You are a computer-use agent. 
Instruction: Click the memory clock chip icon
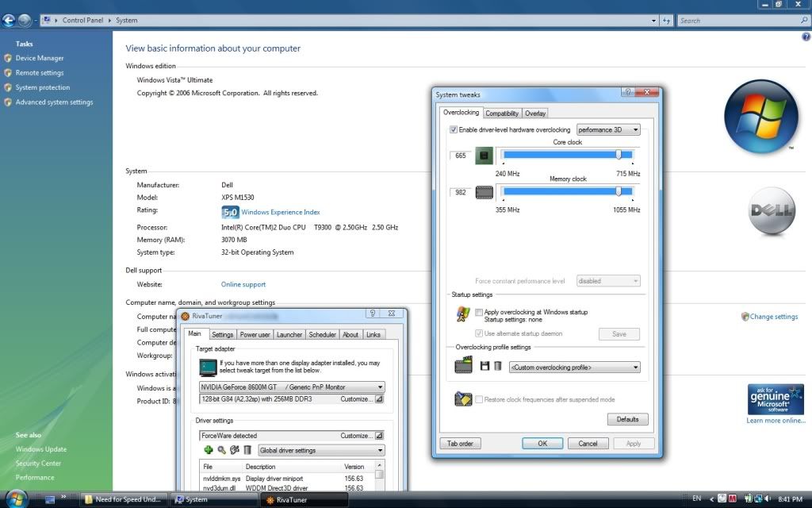[485, 192]
